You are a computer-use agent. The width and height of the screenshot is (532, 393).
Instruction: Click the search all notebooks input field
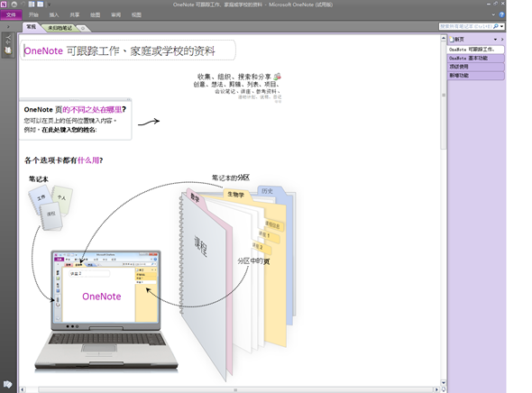click(x=465, y=26)
